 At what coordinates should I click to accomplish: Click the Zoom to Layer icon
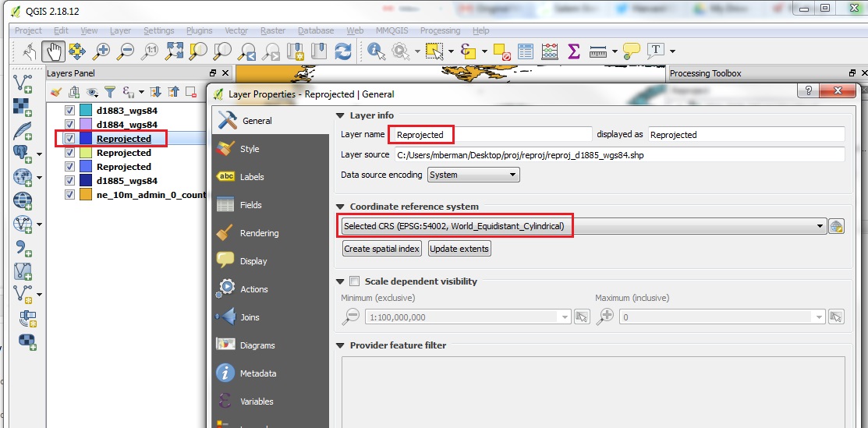tap(222, 51)
